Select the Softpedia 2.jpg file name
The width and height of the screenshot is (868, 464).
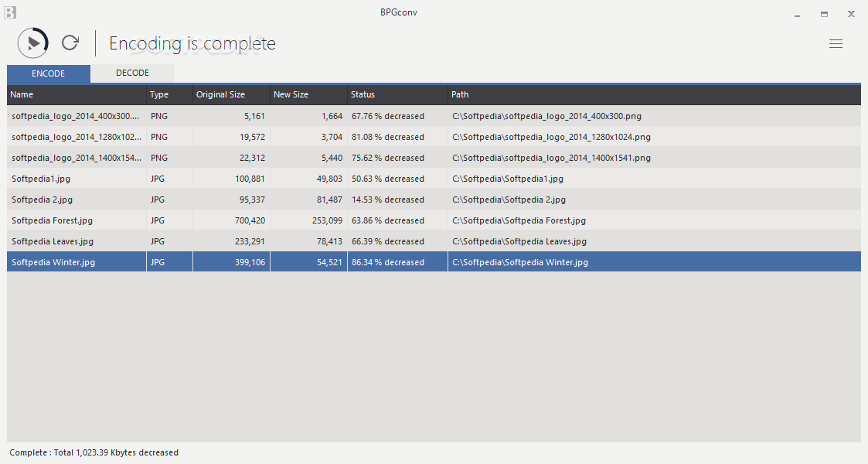click(x=42, y=200)
